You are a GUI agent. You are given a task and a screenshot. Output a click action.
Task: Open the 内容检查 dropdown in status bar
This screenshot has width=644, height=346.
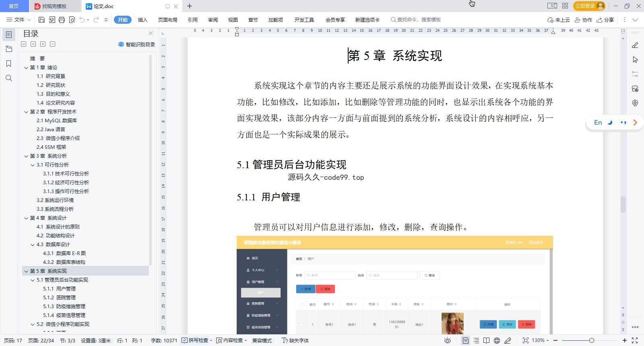point(232,340)
